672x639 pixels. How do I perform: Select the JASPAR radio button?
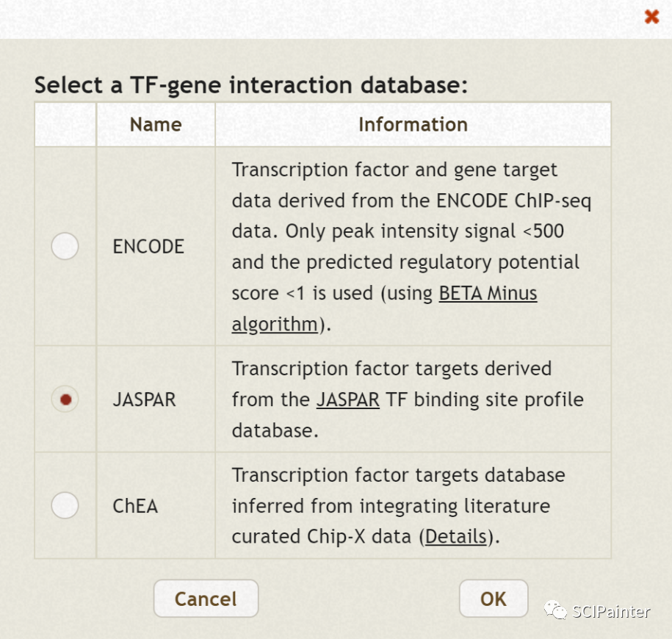65,400
